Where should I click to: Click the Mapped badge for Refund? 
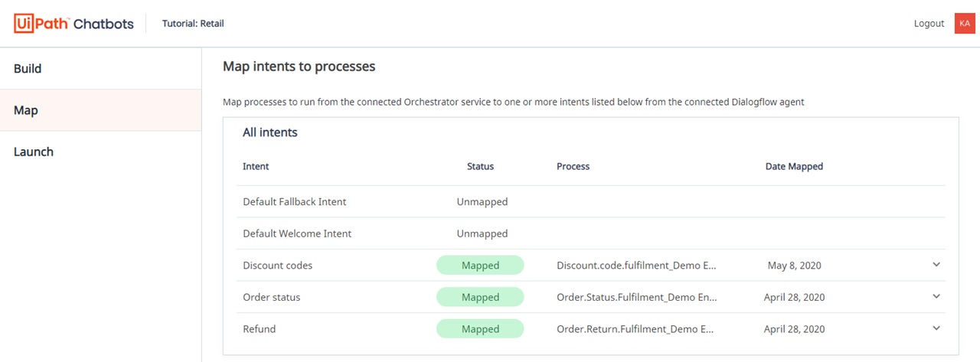point(480,329)
